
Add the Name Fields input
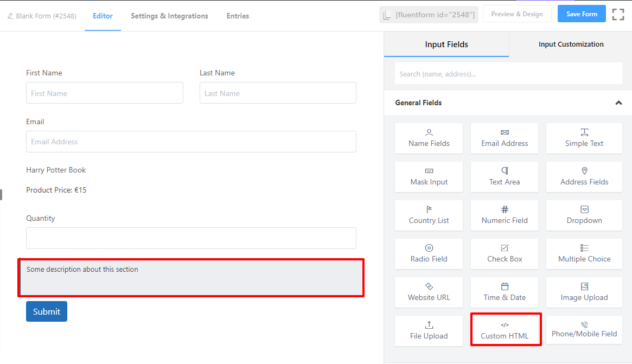point(429,138)
